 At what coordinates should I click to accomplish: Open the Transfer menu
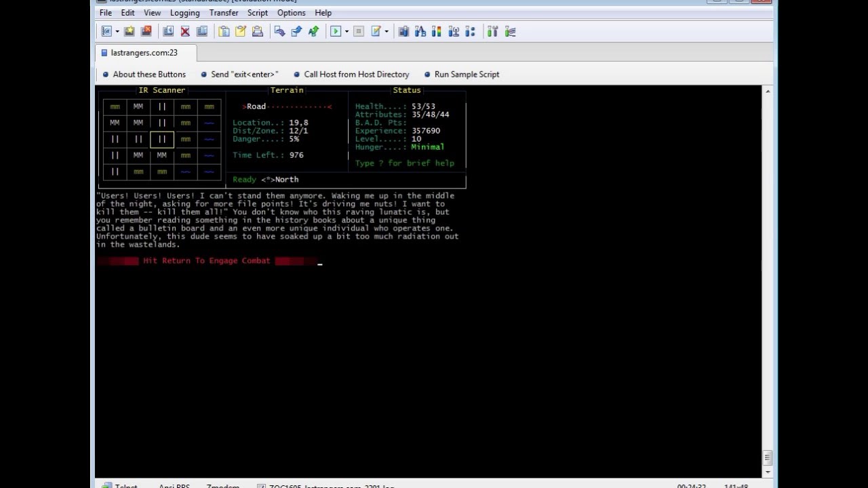tap(224, 13)
